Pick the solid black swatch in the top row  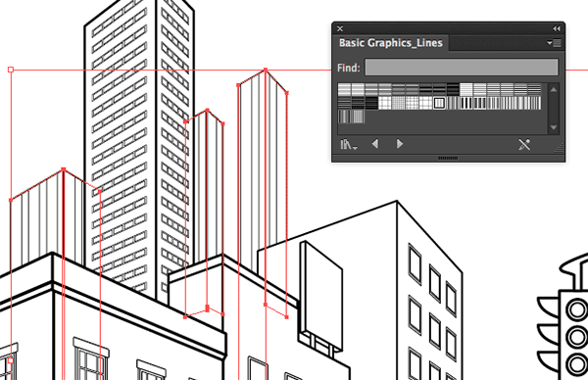[x=453, y=89]
